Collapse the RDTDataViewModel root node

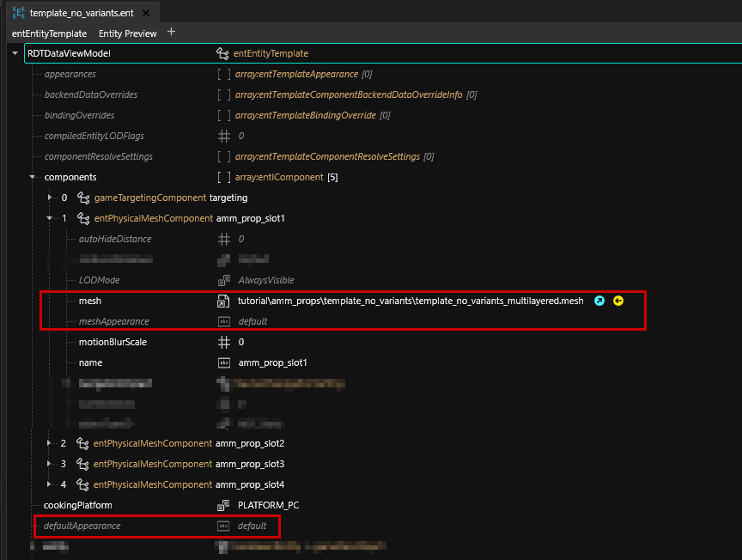coord(15,53)
